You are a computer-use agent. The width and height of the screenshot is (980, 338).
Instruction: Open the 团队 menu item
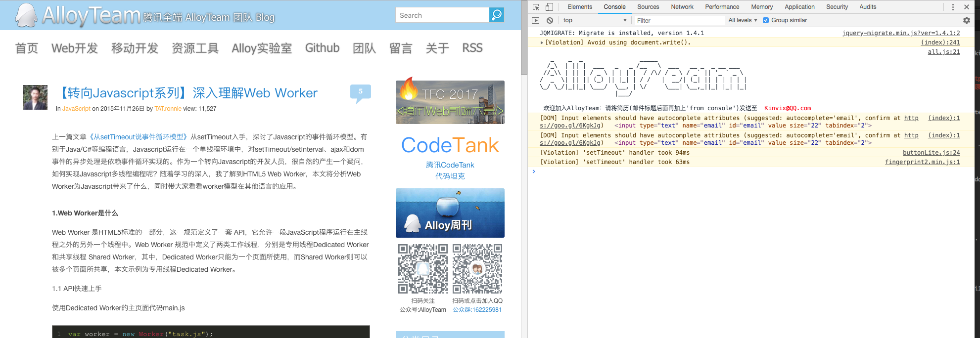click(x=364, y=48)
